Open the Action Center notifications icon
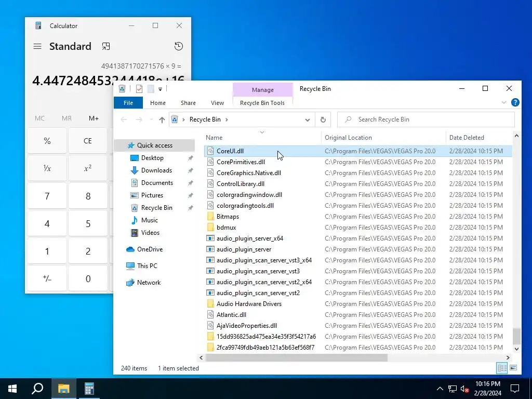 (515, 389)
